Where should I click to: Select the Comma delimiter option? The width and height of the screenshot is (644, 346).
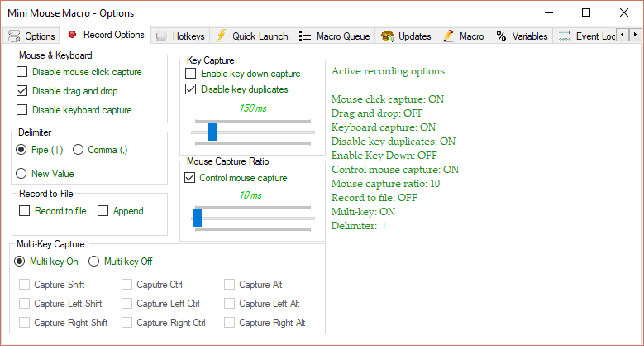pyautogui.click(x=78, y=150)
